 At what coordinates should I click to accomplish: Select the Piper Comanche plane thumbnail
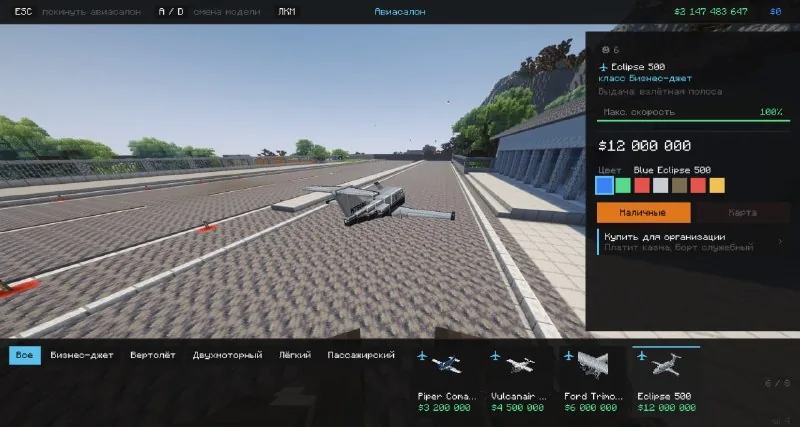coord(446,364)
